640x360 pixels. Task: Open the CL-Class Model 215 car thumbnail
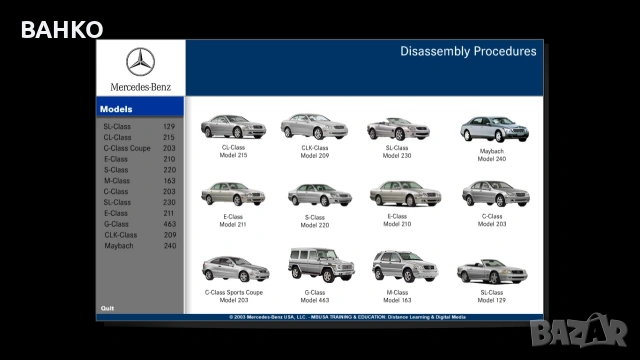[x=233, y=126]
